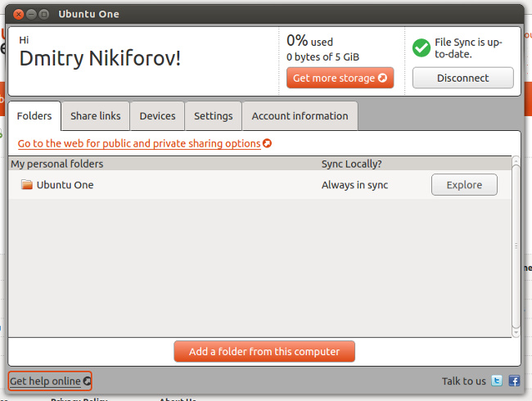This screenshot has height=401, width=532.
Task: Click the Ubuntu One folder icon
Action: (x=27, y=185)
